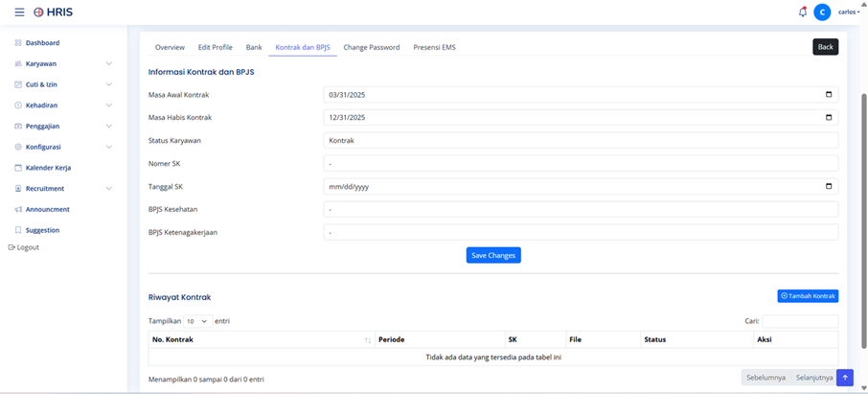Click the Cuti & Izin calendar icon
Viewport: 868px width, 394px height.
(17, 84)
